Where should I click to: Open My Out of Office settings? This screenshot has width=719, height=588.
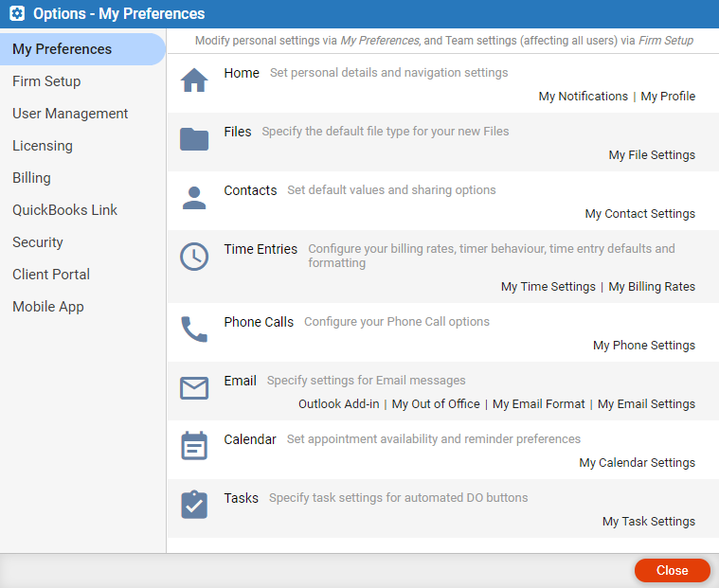click(436, 403)
